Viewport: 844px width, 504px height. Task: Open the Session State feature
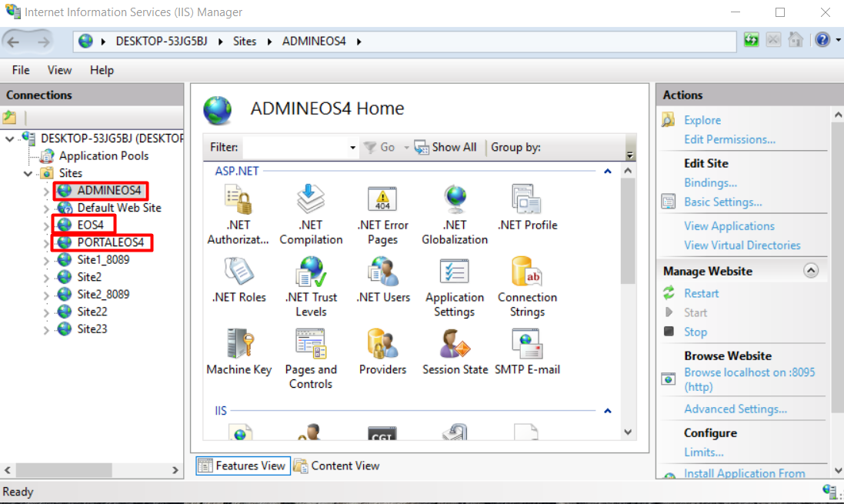[x=455, y=352]
